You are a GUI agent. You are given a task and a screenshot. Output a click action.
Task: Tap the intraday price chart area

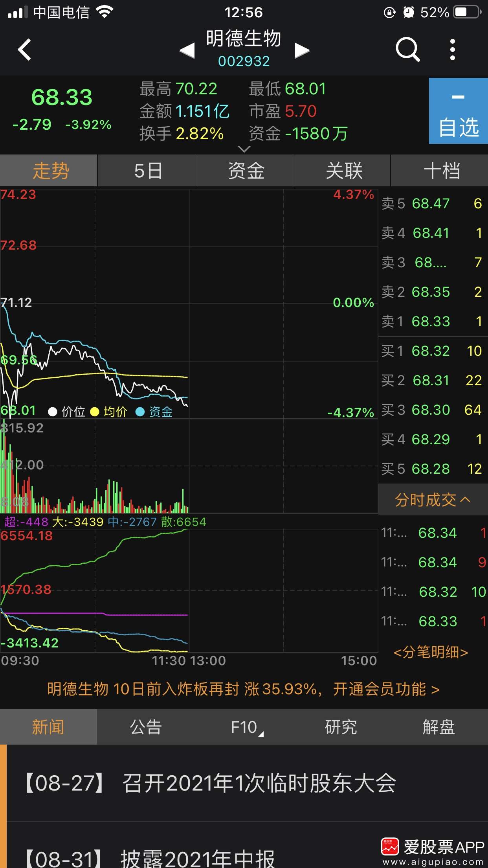[x=189, y=303]
